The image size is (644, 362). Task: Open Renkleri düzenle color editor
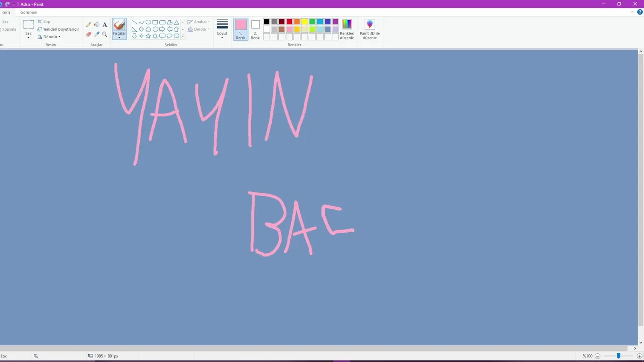click(x=347, y=30)
